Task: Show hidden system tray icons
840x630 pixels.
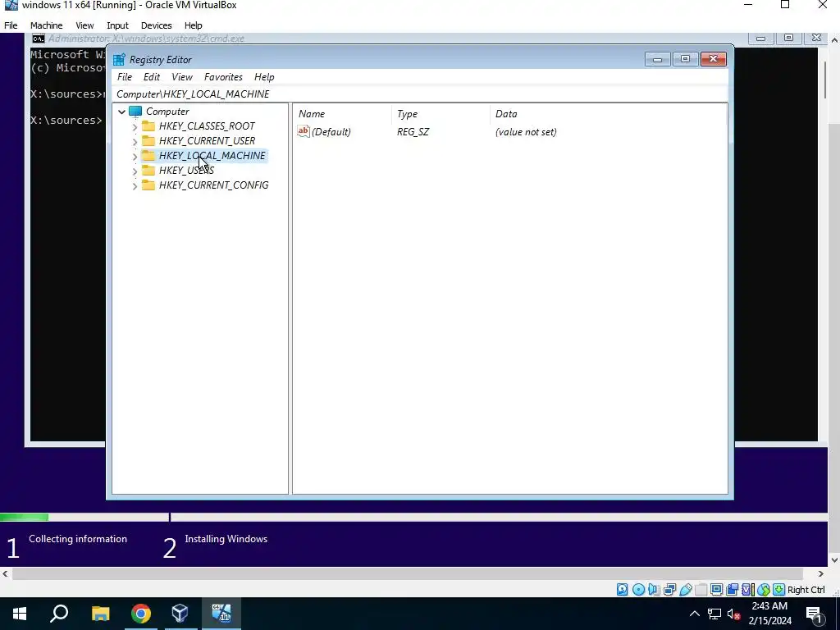Action: tap(694, 614)
